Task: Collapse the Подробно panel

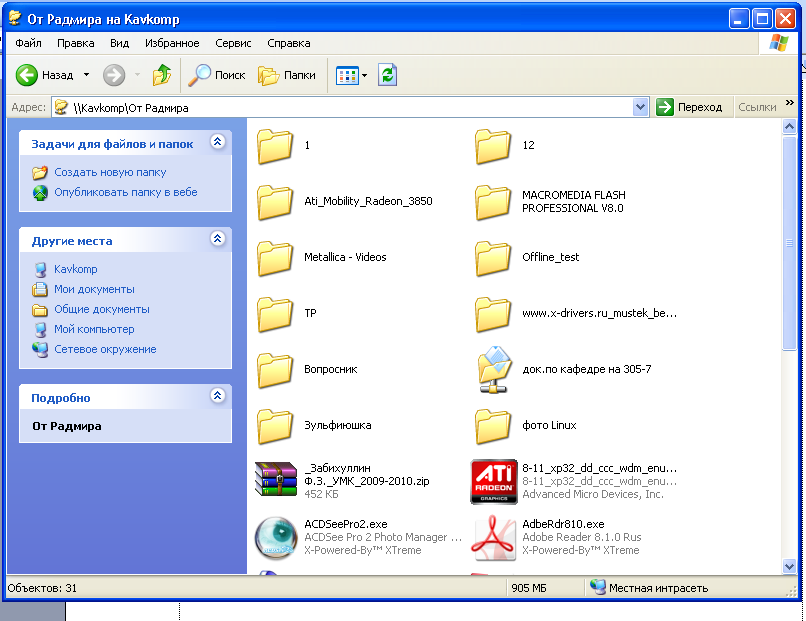Action: tap(218, 395)
